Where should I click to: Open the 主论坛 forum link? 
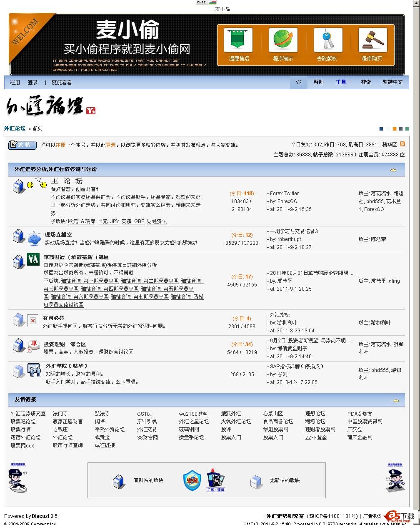click(x=67, y=181)
